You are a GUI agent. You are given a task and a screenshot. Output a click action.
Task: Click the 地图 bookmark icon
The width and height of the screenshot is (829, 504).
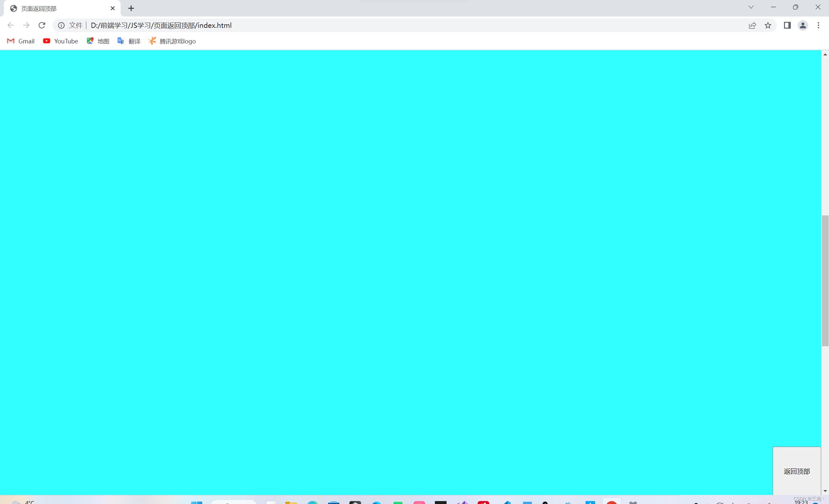pyautogui.click(x=89, y=41)
